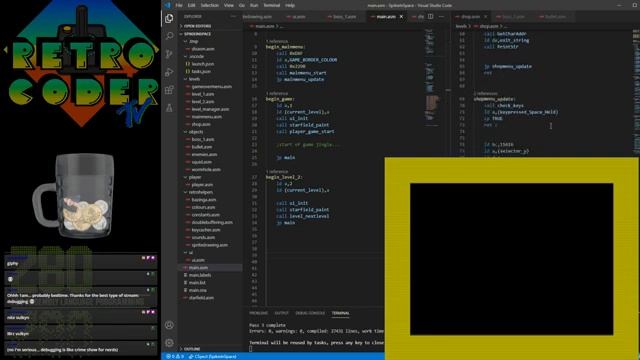Click the VS Code logo icon
Image resolution: width=640 pixels, height=360 pixels.
[167, 5]
